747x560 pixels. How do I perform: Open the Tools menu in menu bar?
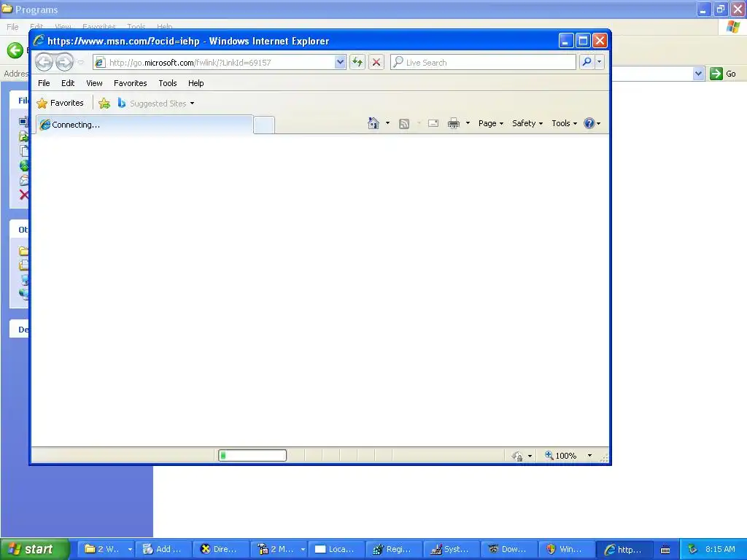[168, 83]
